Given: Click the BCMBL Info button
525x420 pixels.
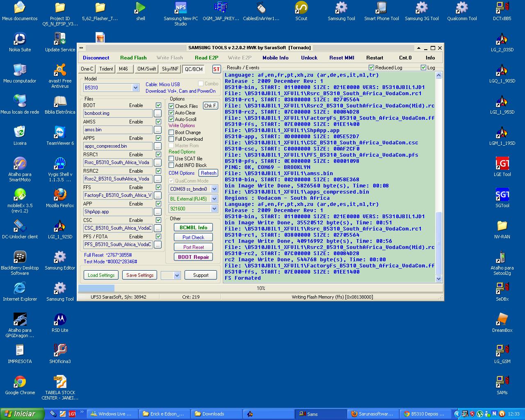Looking at the screenshot, I should pyautogui.click(x=194, y=227).
